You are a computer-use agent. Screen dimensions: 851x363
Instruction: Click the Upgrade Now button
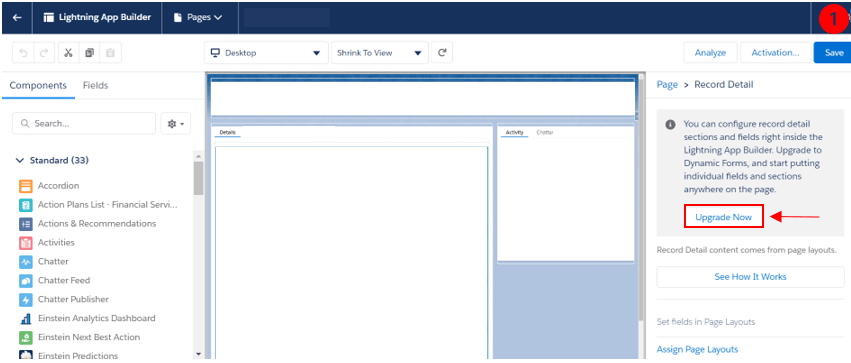coord(723,217)
